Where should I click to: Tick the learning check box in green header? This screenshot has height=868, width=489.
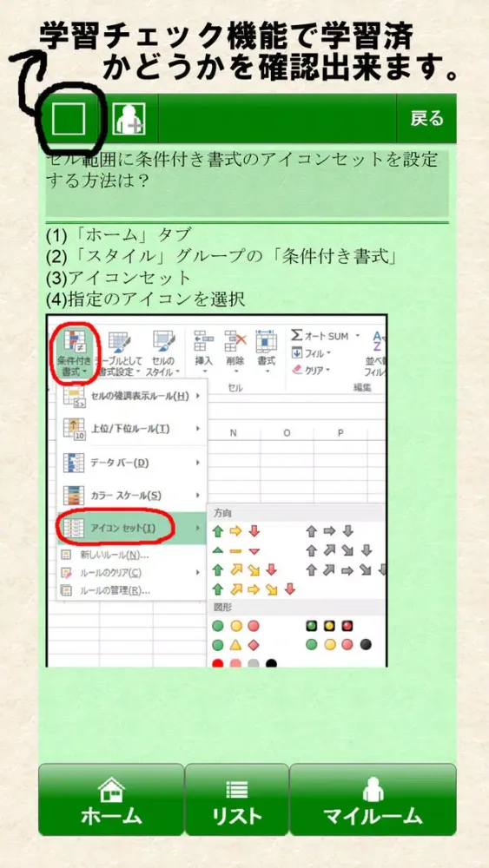coord(68,118)
